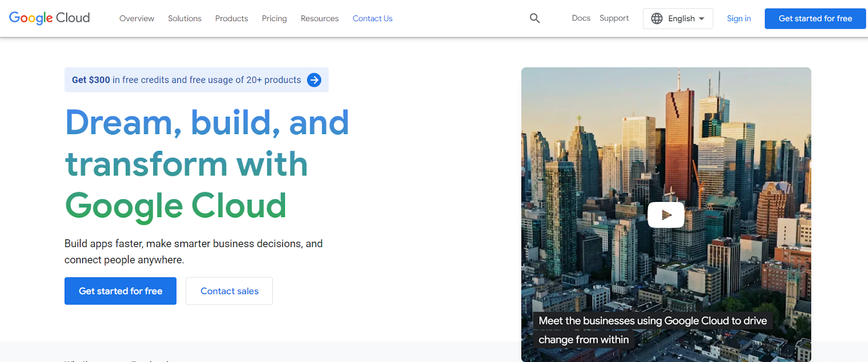Open the Support link
868x362 pixels.
point(614,18)
